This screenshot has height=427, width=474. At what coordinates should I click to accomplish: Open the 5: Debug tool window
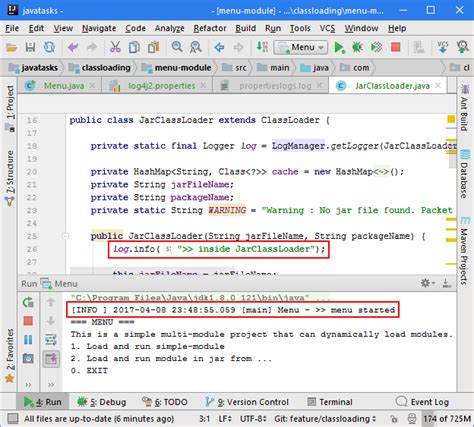[101, 402]
